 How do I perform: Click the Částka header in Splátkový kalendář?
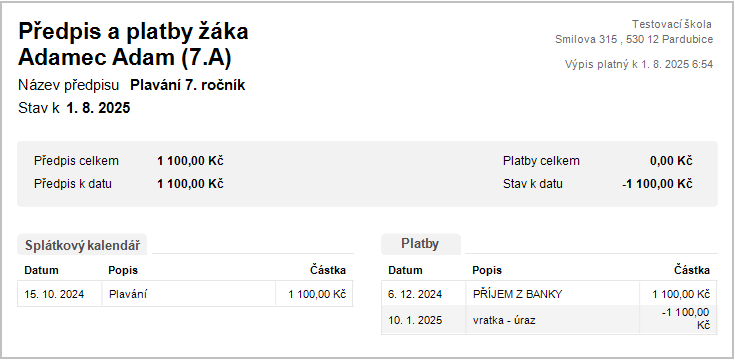(328, 270)
